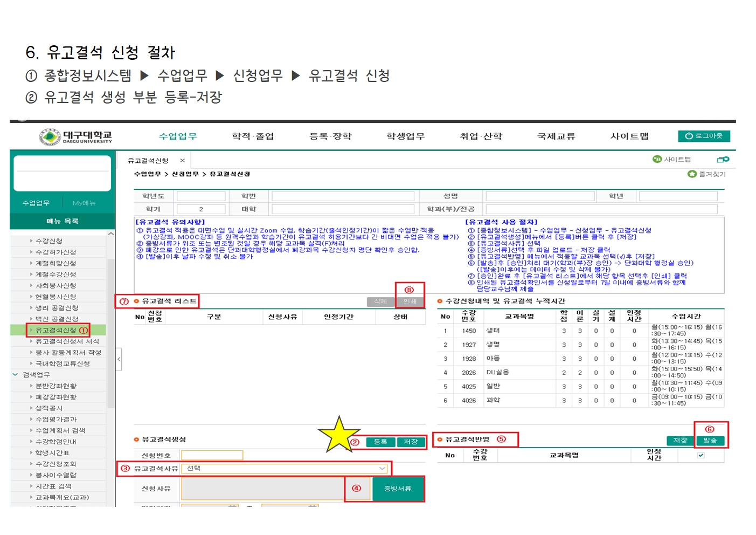Click the 신청번호 input field
This screenshot has width=756, height=535.
click(212, 456)
